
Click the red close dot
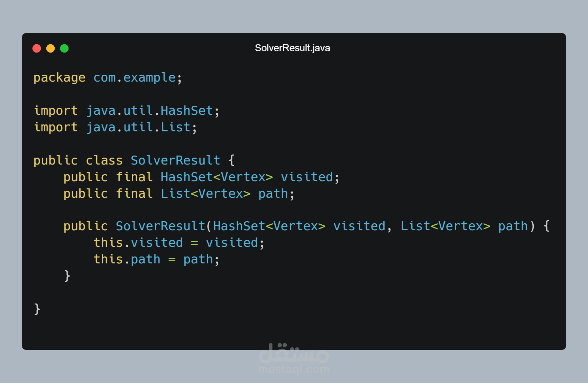tap(37, 48)
